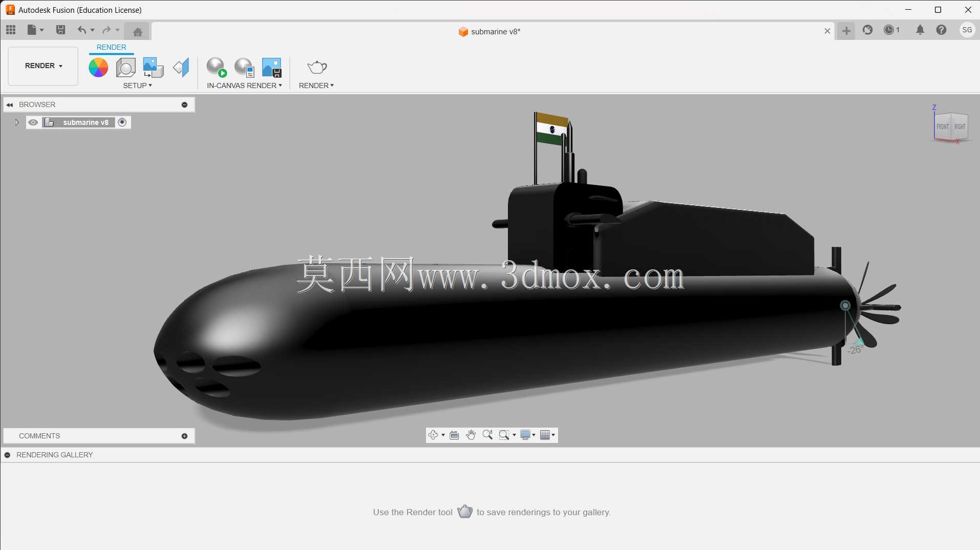Screen dimensions: 980x550
Task: Expand the SETUP menu
Action: (x=137, y=86)
